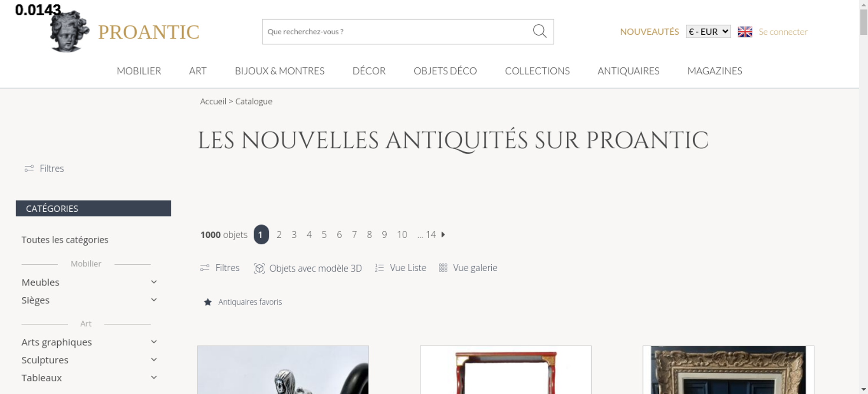Go to page 5 of results
868x394 pixels.
[324, 235]
